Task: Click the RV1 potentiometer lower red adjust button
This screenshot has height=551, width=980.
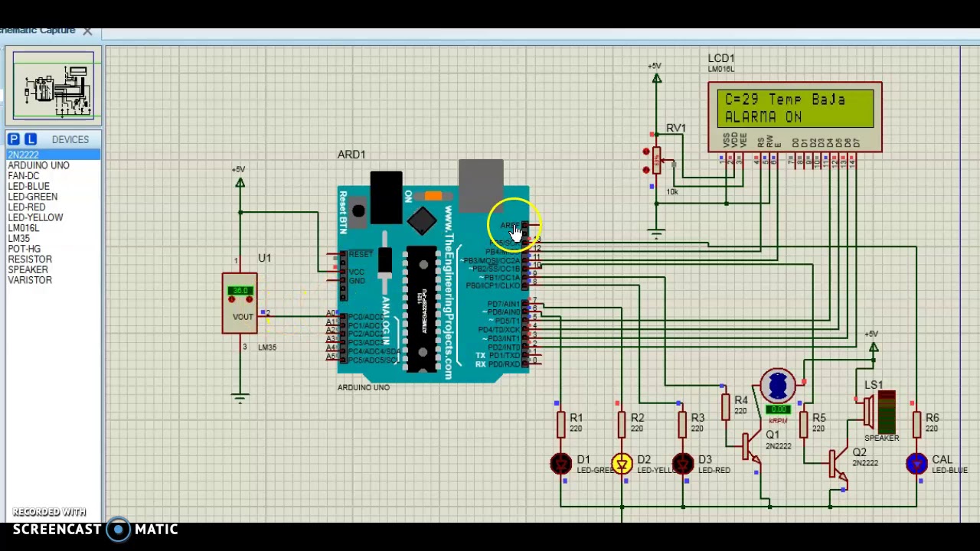Action: point(646,170)
